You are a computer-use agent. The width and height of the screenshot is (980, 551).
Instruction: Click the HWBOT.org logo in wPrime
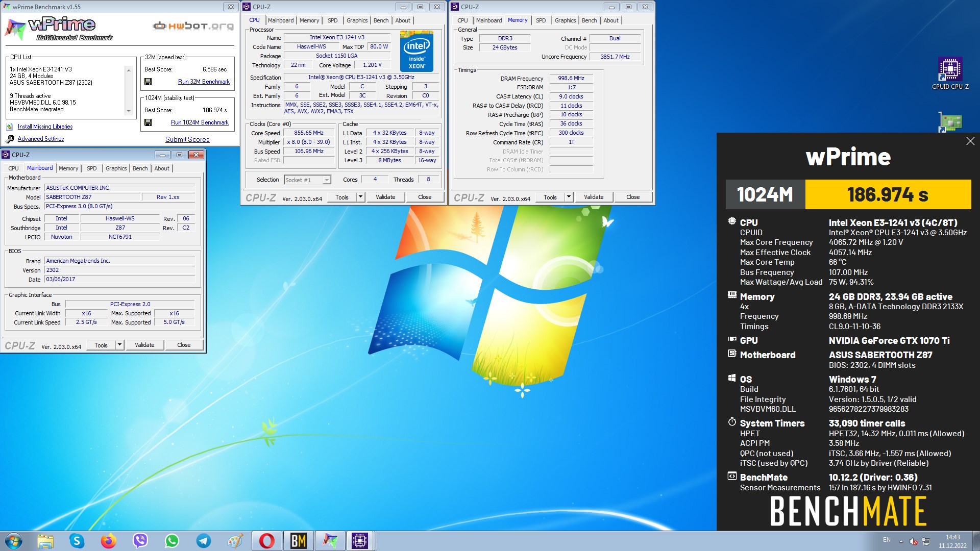pos(193,26)
